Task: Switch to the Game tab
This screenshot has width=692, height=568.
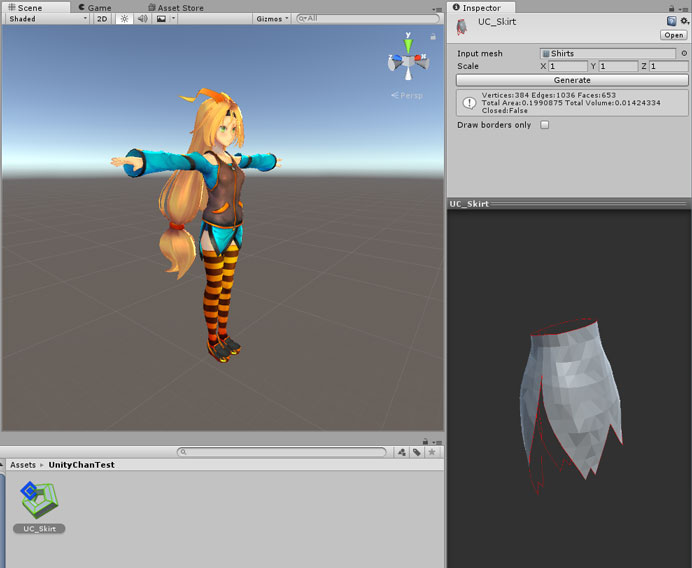Action: coord(94,8)
